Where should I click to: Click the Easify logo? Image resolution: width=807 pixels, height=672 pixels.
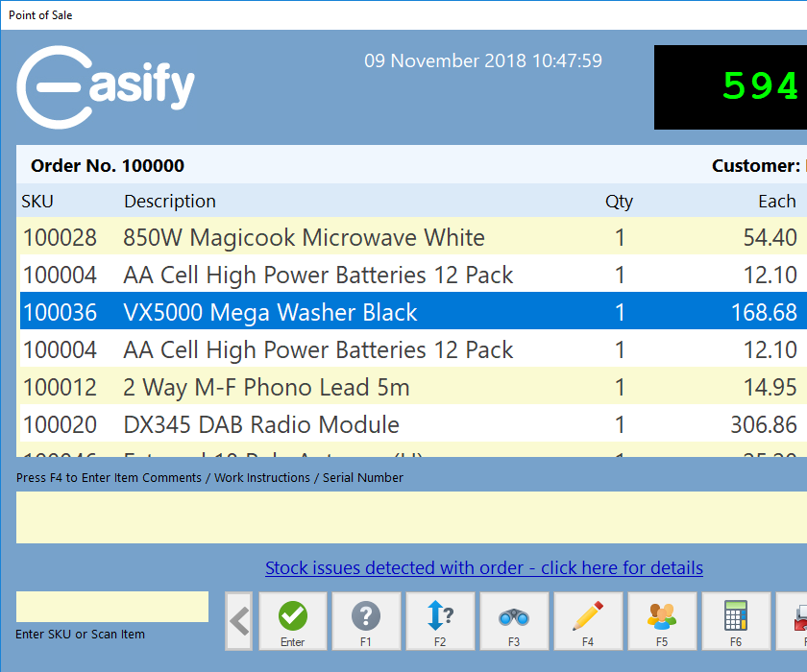(x=106, y=86)
